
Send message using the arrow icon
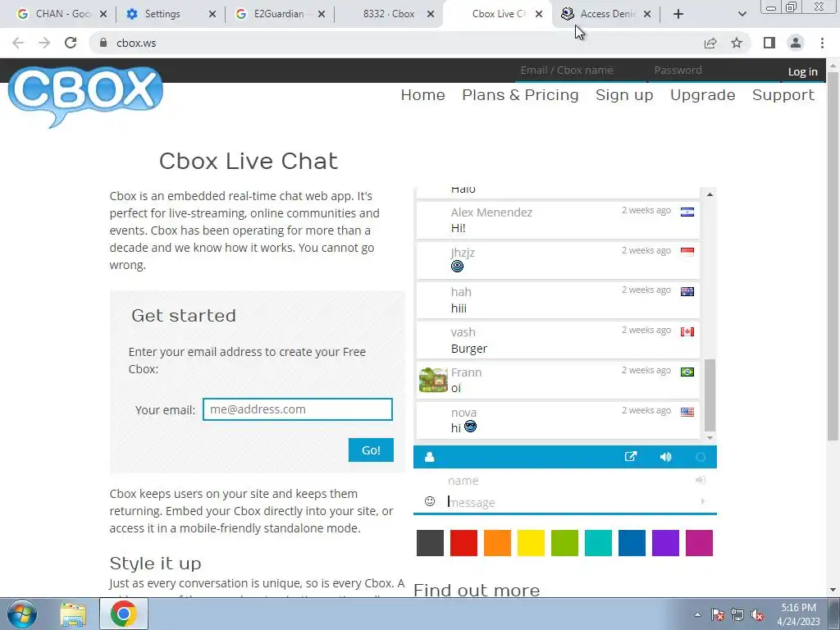(x=702, y=501)
